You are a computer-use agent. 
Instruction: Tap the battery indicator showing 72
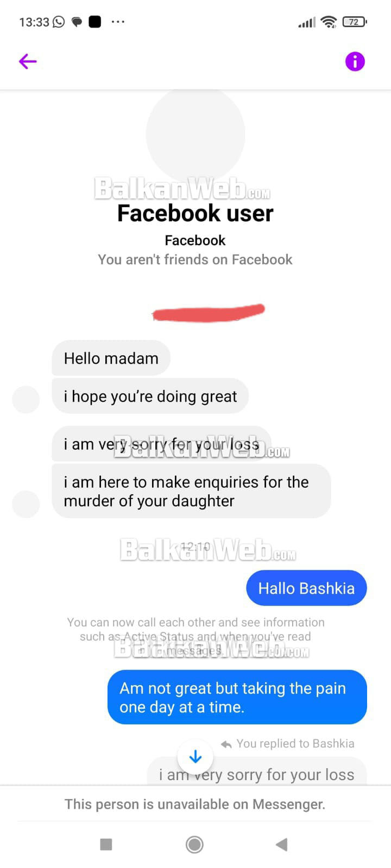tap(355, 22)
